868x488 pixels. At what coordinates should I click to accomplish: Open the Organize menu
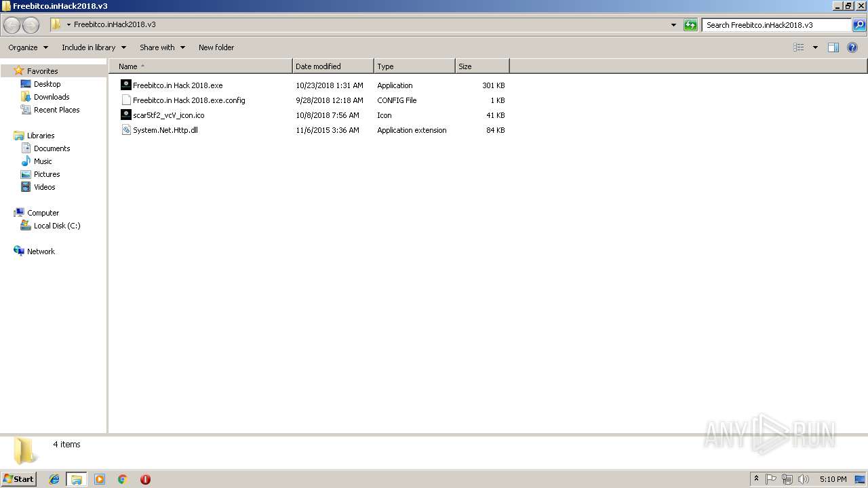(x=28, y=47)
